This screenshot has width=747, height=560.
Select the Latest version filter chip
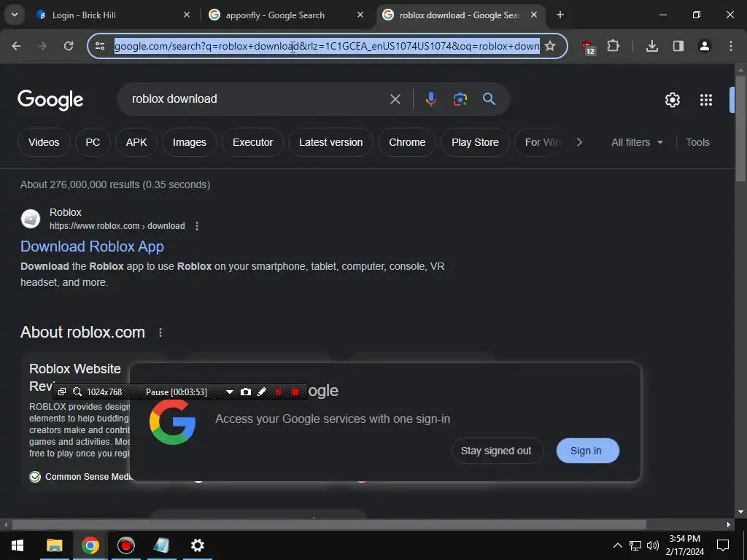(330, 142)
